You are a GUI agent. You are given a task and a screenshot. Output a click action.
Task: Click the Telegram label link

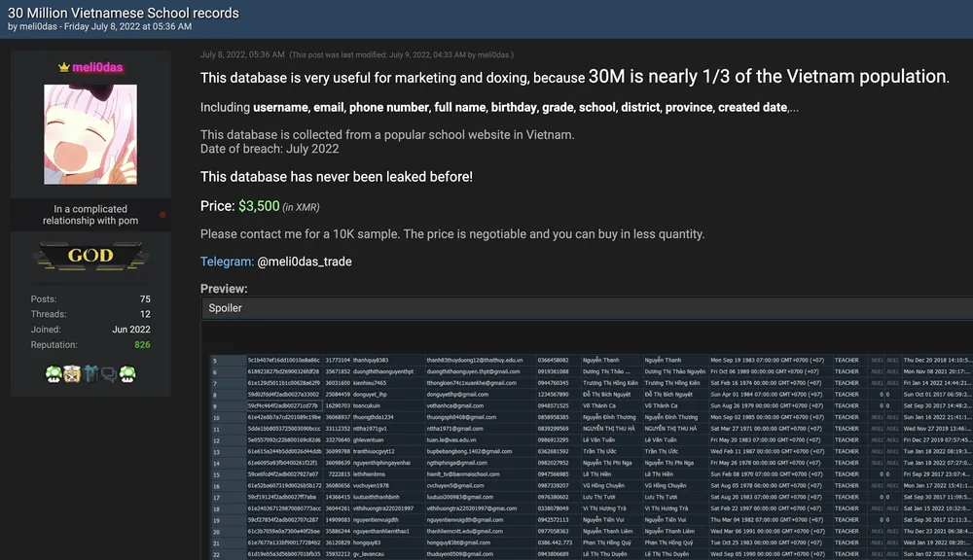(226, 262)
